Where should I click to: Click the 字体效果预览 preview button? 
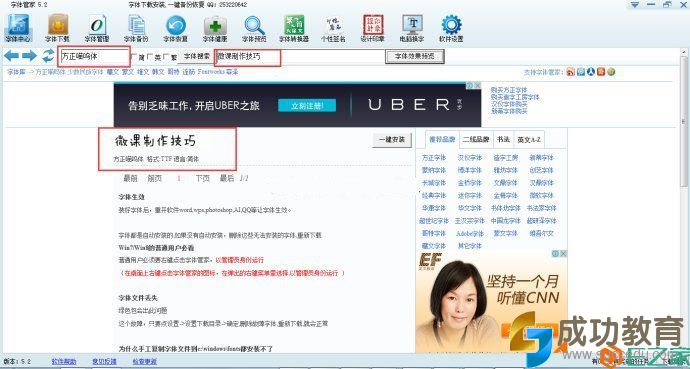click(415, 56)
